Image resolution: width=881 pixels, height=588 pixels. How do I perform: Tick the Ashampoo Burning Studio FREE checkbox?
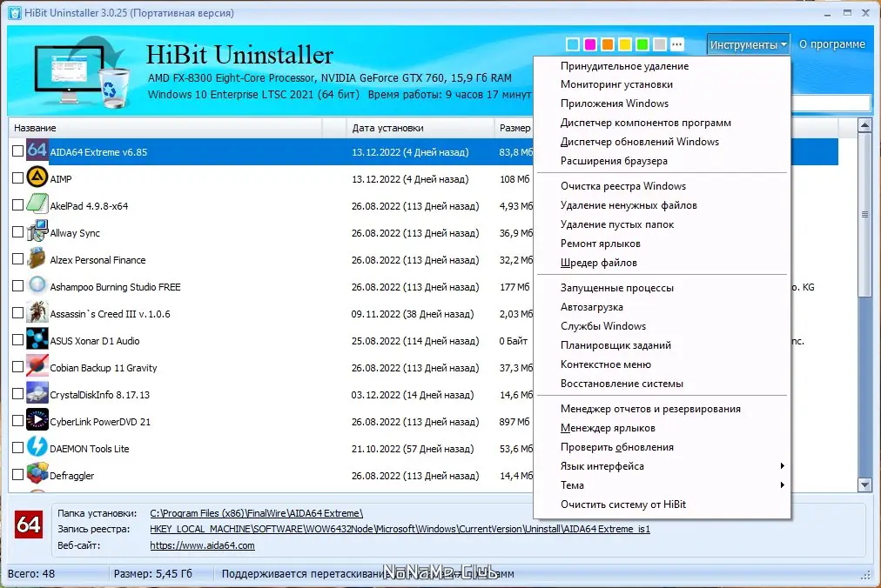point(17,286)
